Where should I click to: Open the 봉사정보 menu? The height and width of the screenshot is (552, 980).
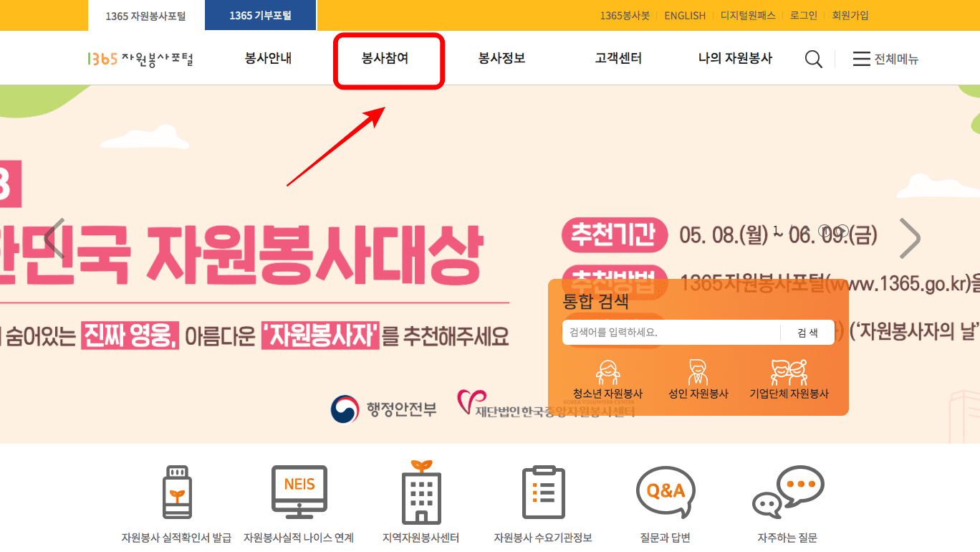502,59
